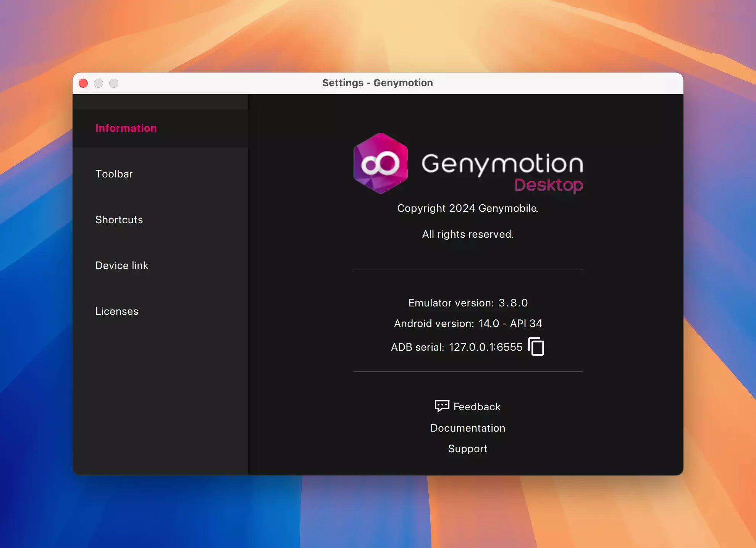Open the Documentation link
The image size is (756, 548).
[468, 428]
